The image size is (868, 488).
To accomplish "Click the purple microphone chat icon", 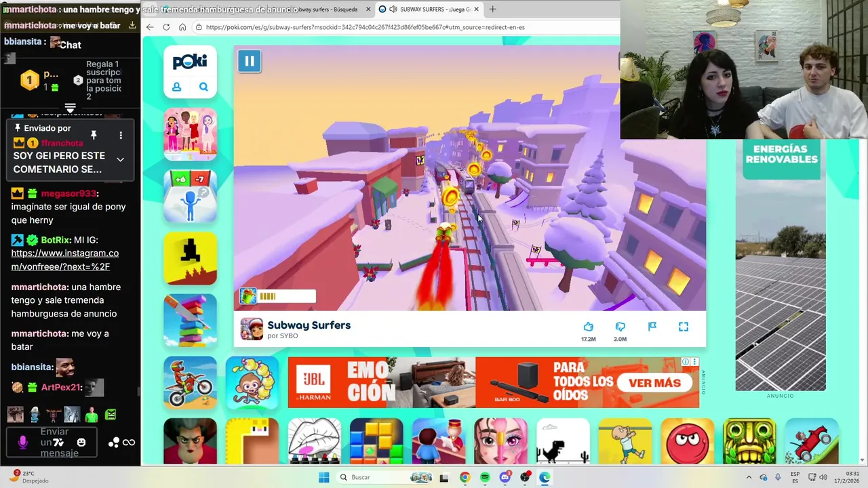I will (x=22, y=443).
